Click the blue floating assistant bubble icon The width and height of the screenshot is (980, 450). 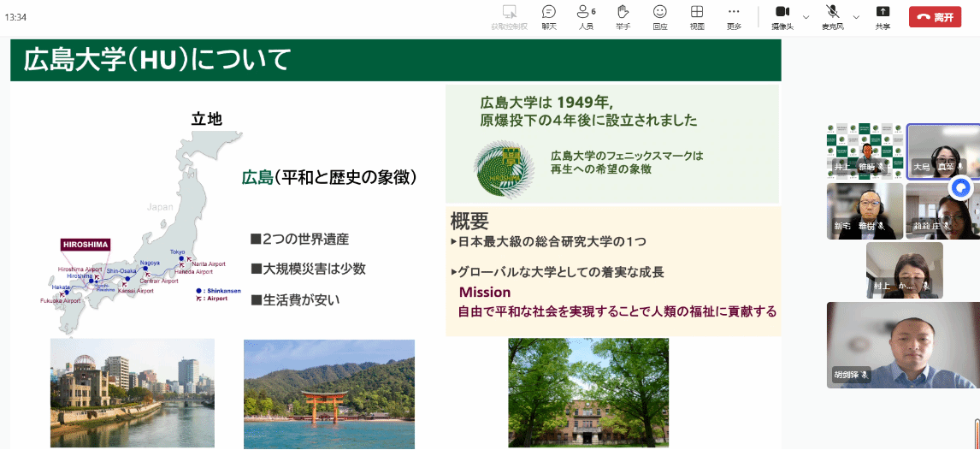(x=960, y=187)
